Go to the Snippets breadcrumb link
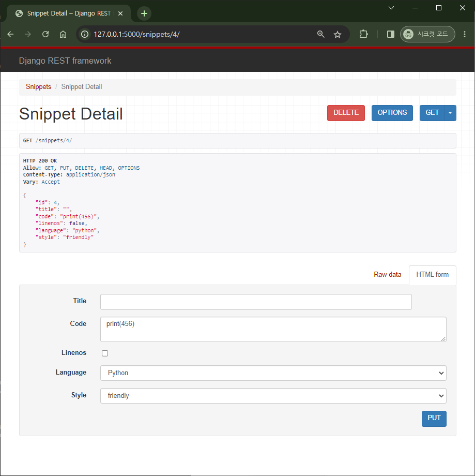475x476 pixels. tap(39, 87)
